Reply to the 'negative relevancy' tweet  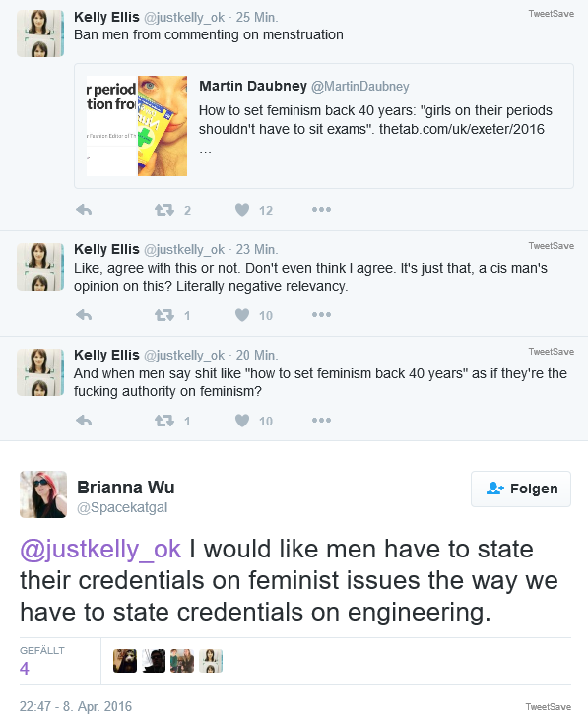coord(84,315)
